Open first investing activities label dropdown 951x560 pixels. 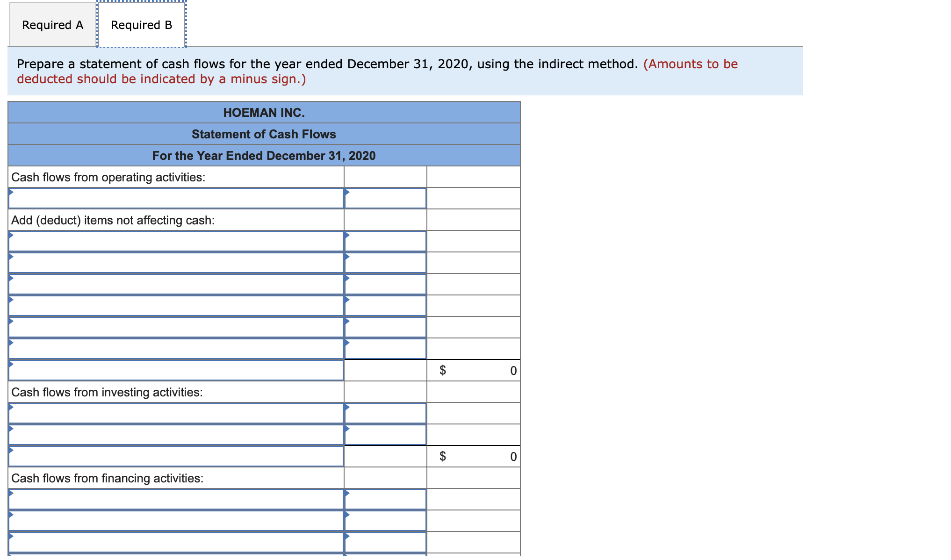click(176, 413)
